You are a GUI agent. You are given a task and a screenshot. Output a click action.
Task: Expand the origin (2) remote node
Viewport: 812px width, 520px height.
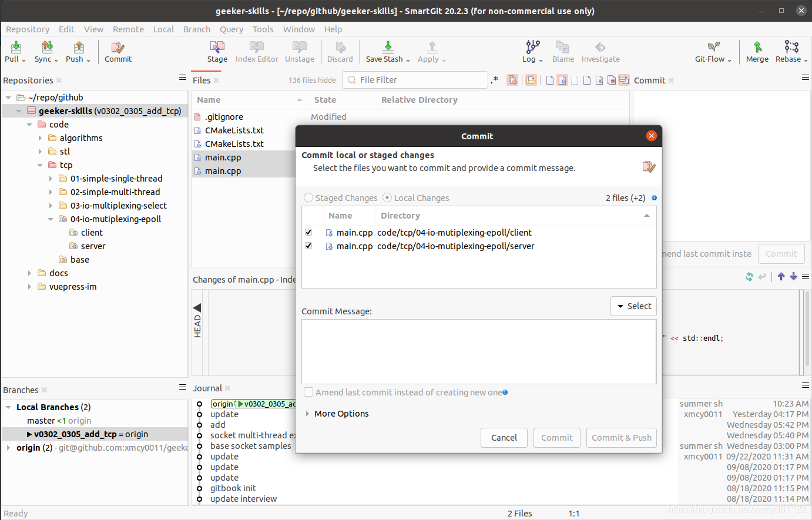point(8,448)
